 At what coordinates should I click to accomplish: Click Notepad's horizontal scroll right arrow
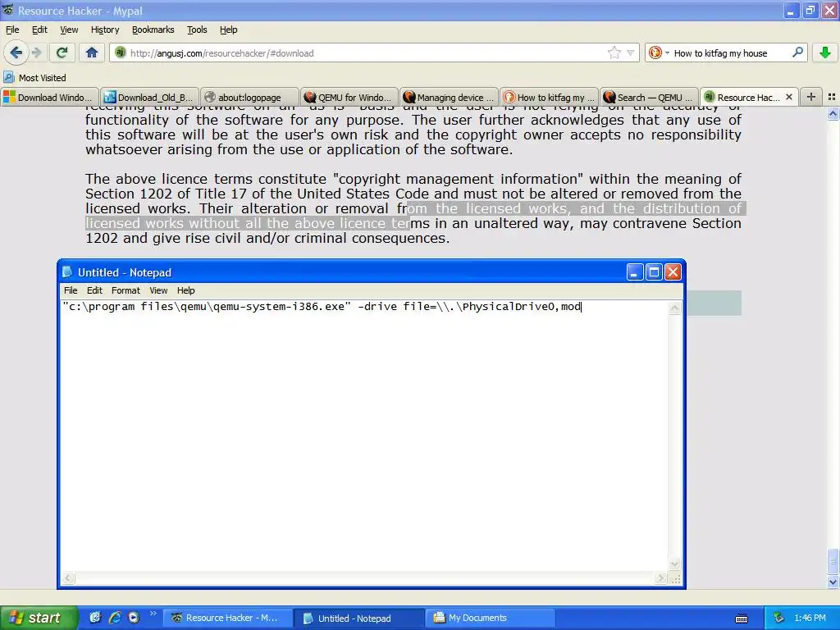coord(661,578)
